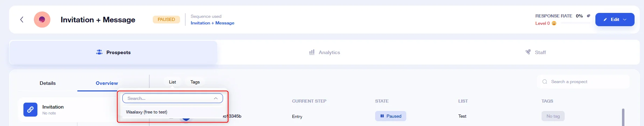
Task: Switch to the Analytics tab
Action: [x=324, y=52]
